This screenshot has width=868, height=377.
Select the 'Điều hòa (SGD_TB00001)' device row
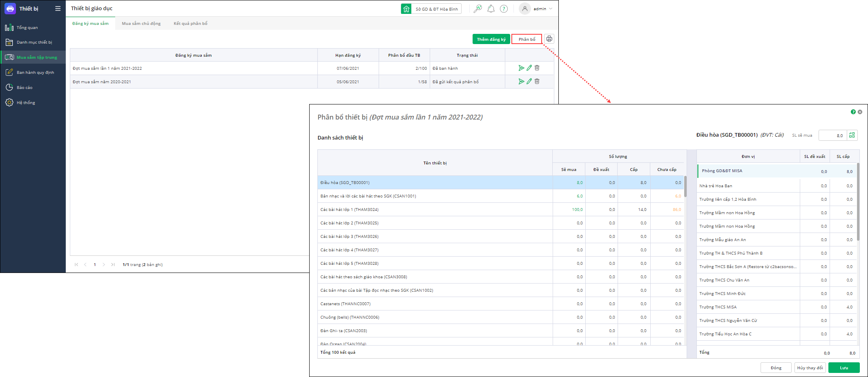501,182
